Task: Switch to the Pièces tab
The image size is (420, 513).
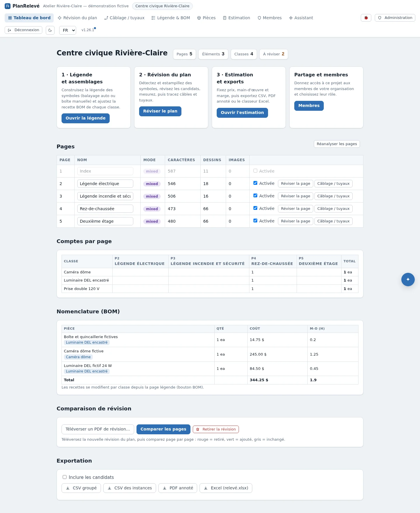Action: click(206, 18)
